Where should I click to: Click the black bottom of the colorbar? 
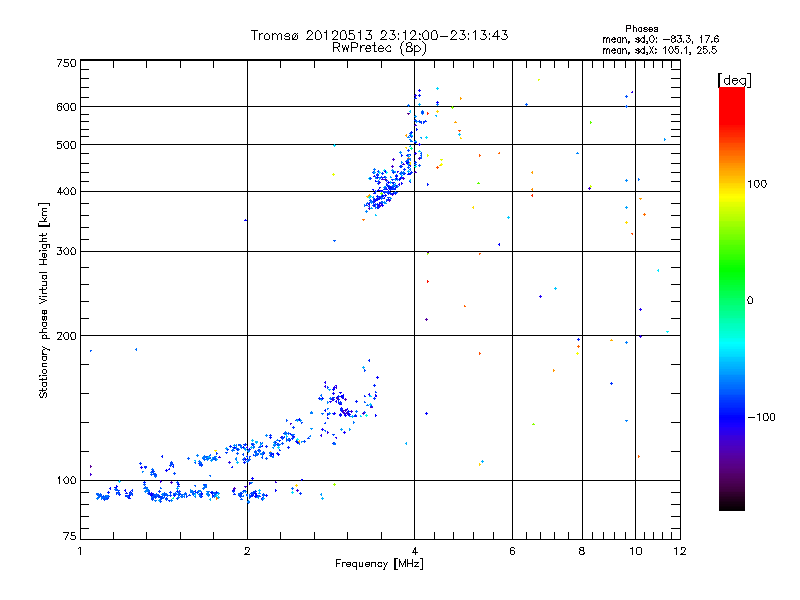pyautogui.click(x=732, y=503)
